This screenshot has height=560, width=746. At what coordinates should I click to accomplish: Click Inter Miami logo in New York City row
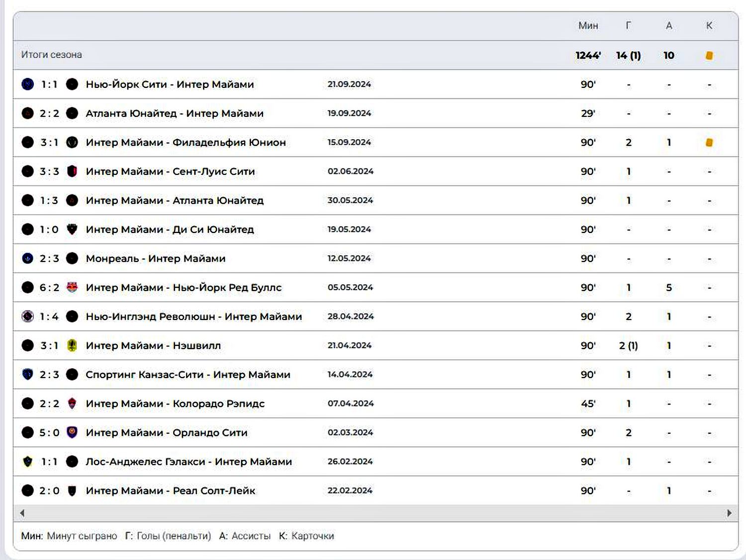(x=72, y=84)
